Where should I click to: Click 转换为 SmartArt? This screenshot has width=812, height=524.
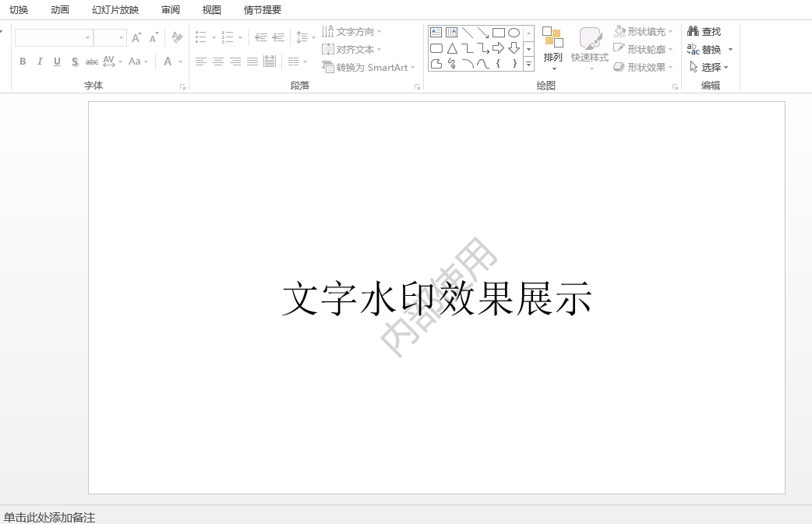click(x=366, y=67)
